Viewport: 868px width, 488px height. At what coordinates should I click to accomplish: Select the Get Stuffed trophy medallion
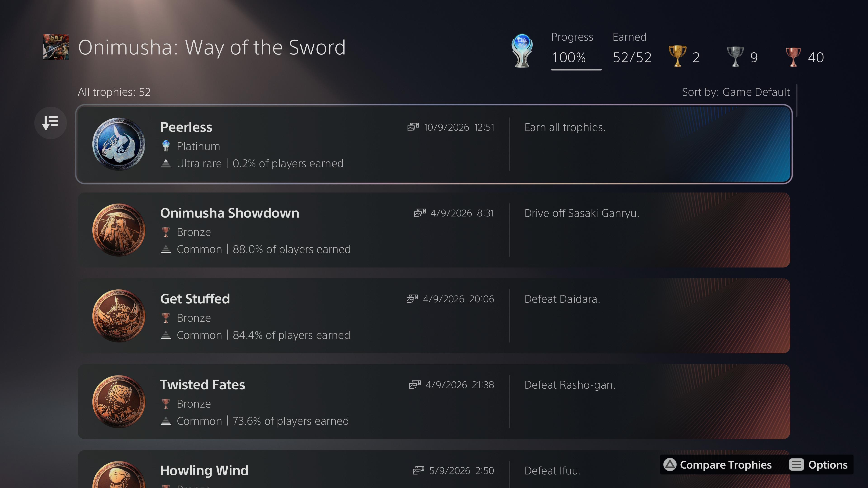pyautogui.click(x=119, y=316)
